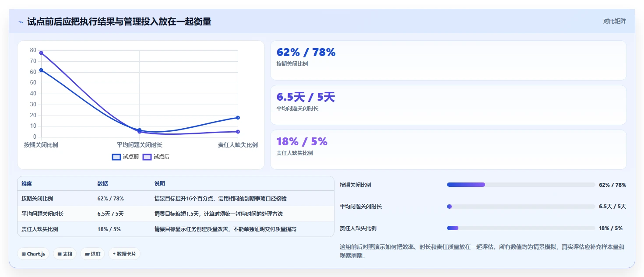
Task: Click the note starting 情景目标提升16个百分点
Action: point(221,199)
